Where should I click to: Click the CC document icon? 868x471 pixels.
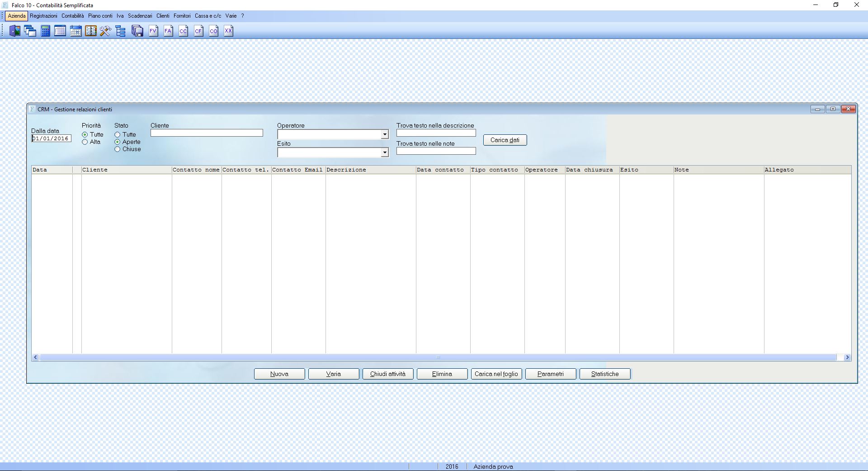pos(183,31)
